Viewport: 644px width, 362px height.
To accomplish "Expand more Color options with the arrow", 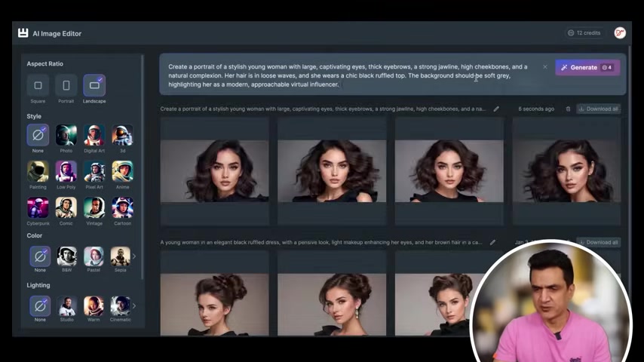I will pos(134,256).
